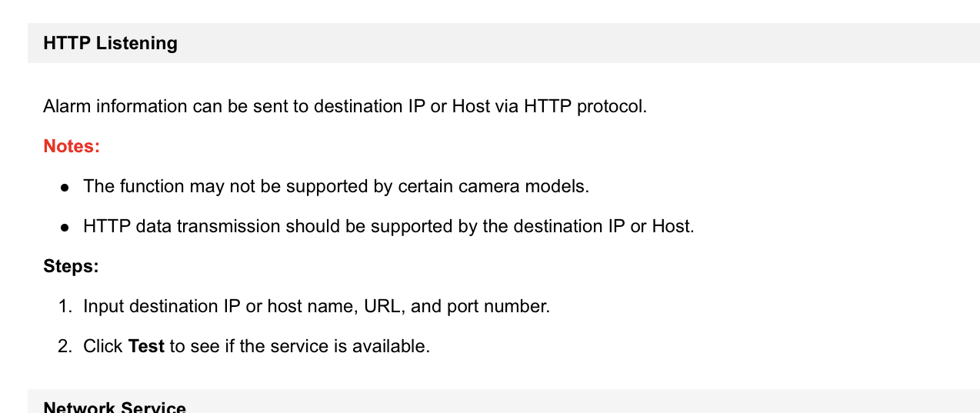Click the bullet before "HTTP data transmission"
This screenshot has width=980, height=413.
click(x=65, y=227)
